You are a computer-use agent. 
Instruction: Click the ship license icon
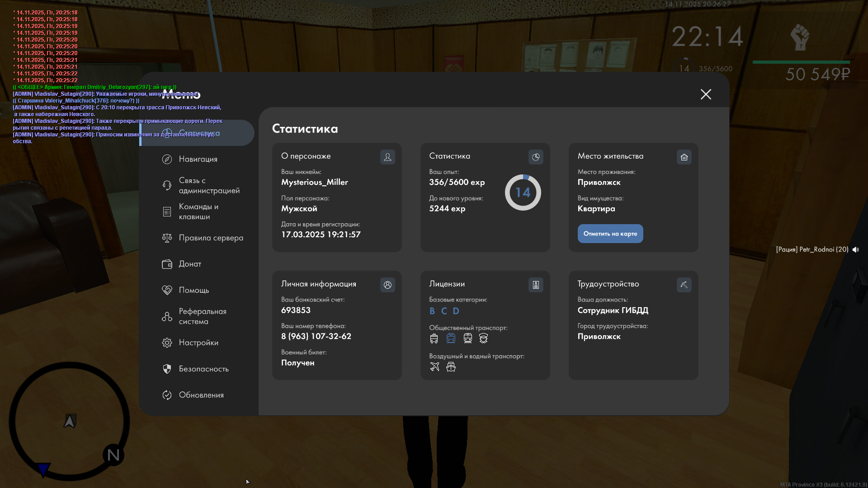pos(451,366)
